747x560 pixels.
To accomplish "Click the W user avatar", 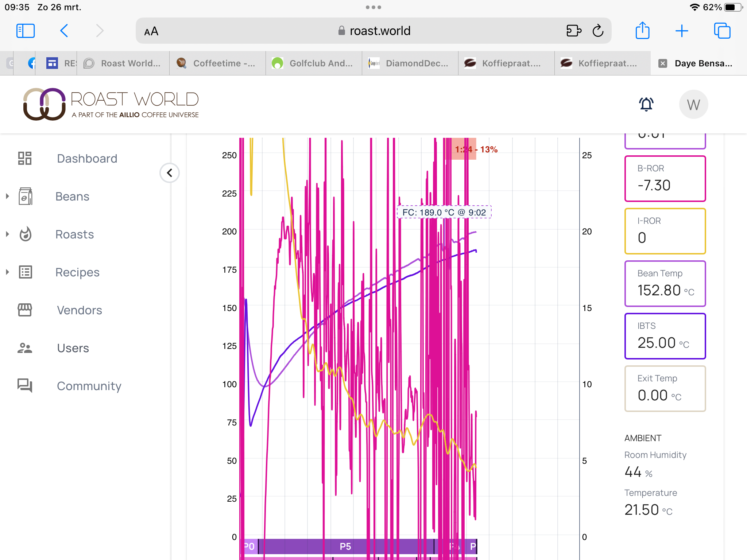I will pos(693,105).
